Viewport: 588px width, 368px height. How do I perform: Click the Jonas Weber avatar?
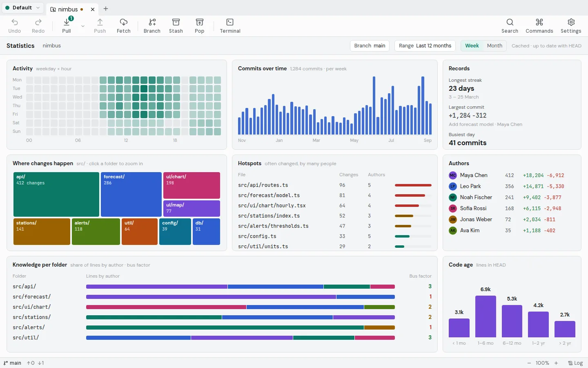[453, 220]
